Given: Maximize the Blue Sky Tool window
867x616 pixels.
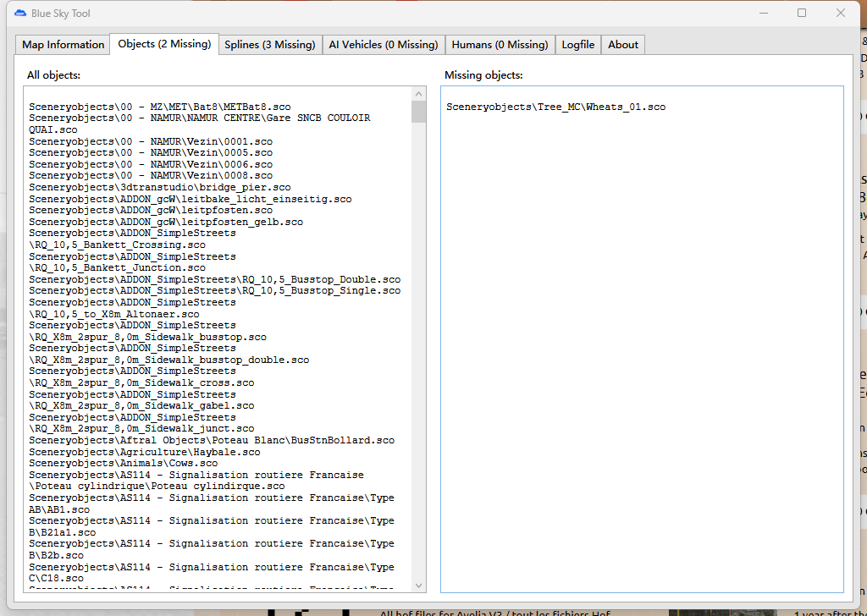Looking at the screenshot, I should pos(801,14).
